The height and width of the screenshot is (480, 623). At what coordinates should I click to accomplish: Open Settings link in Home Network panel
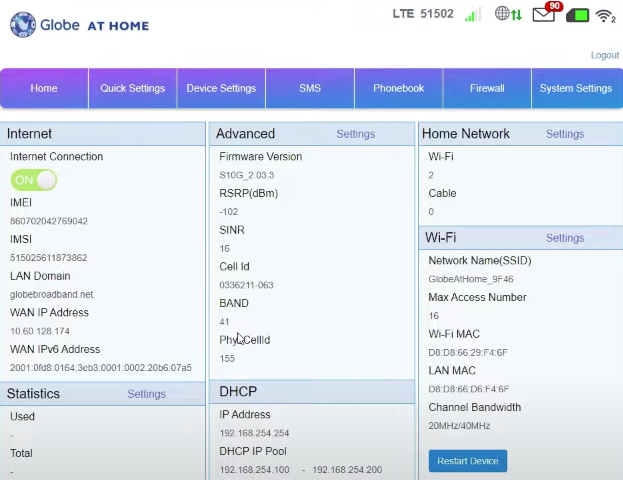point(564,134)
